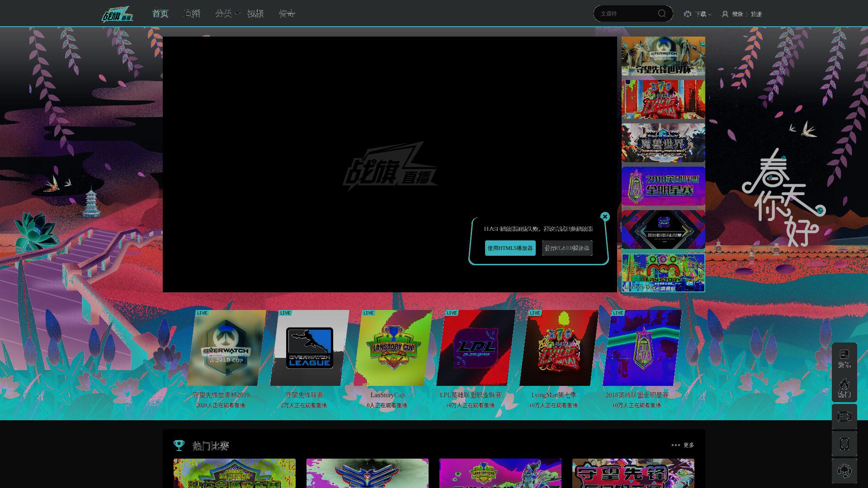The height and width of the screenshot is (488, 868).
Task: Open 守望先锋 match thumbnail in 热门比赛
Action: pyautogui.click(x=633, y=473)
